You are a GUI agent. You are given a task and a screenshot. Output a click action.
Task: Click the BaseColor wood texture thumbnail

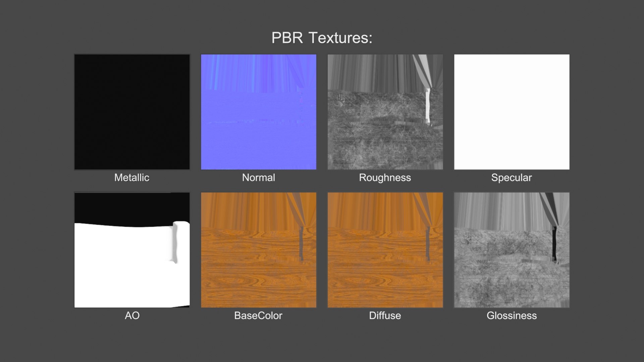[258, 250]
